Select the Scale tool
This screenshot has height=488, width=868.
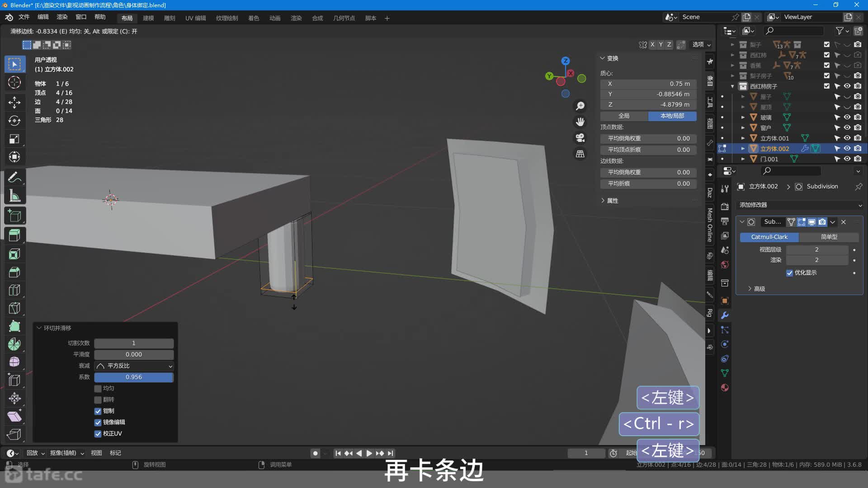[x=14, y=139]
